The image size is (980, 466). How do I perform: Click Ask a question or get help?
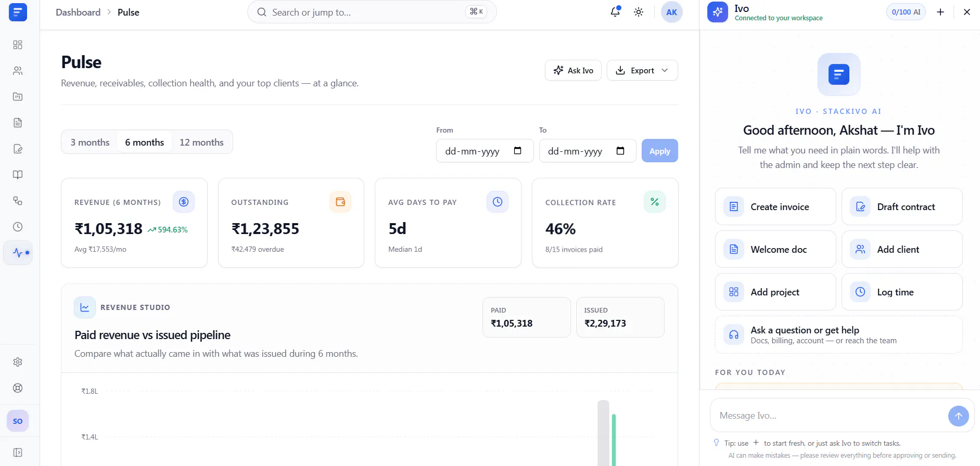click(839, 335)
